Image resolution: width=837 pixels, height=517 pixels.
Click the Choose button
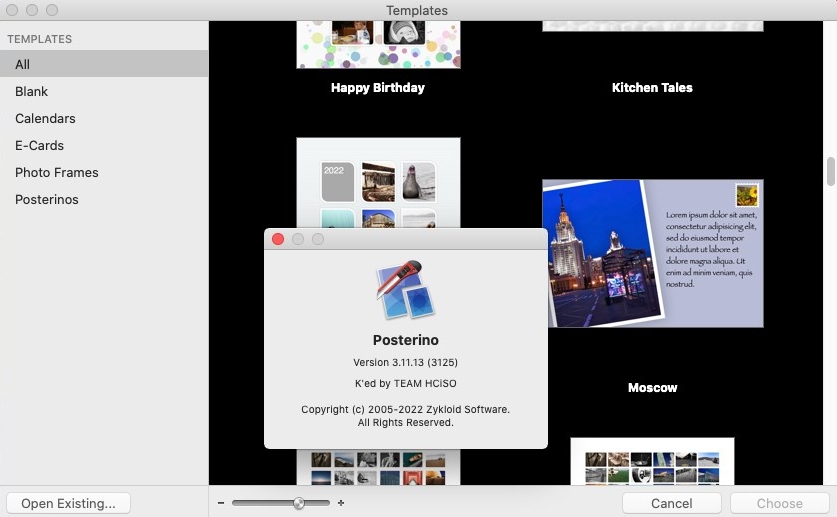point(779,503)
